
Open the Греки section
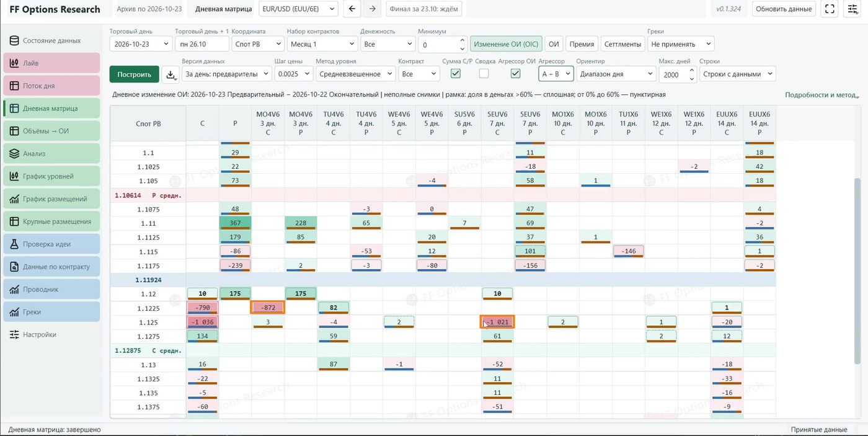point(51,312)
